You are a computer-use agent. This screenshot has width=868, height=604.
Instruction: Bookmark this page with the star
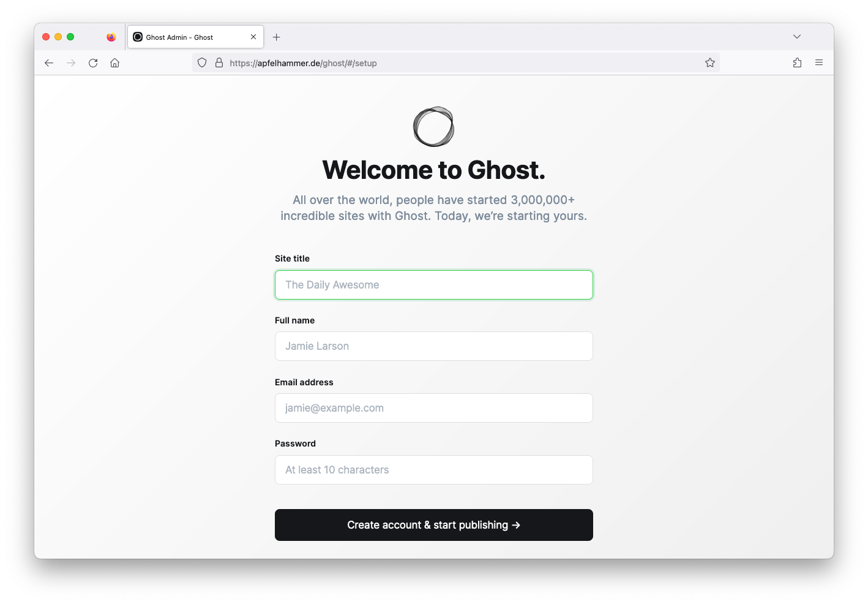point(709,62)
